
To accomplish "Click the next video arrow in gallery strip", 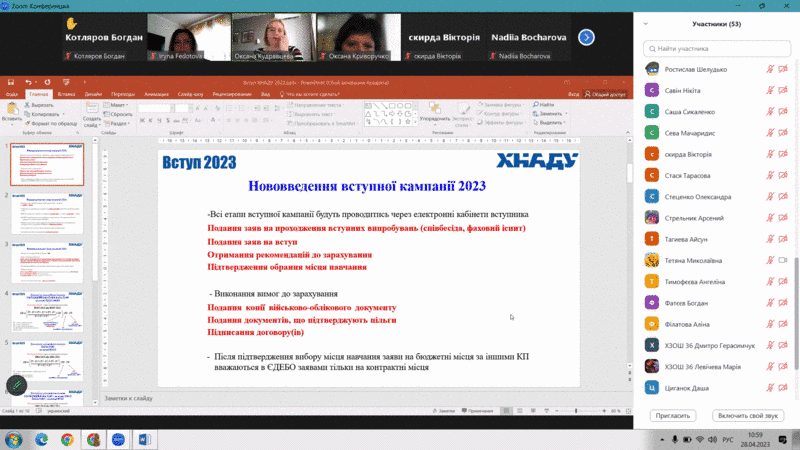I will click(x=587, y=37).
